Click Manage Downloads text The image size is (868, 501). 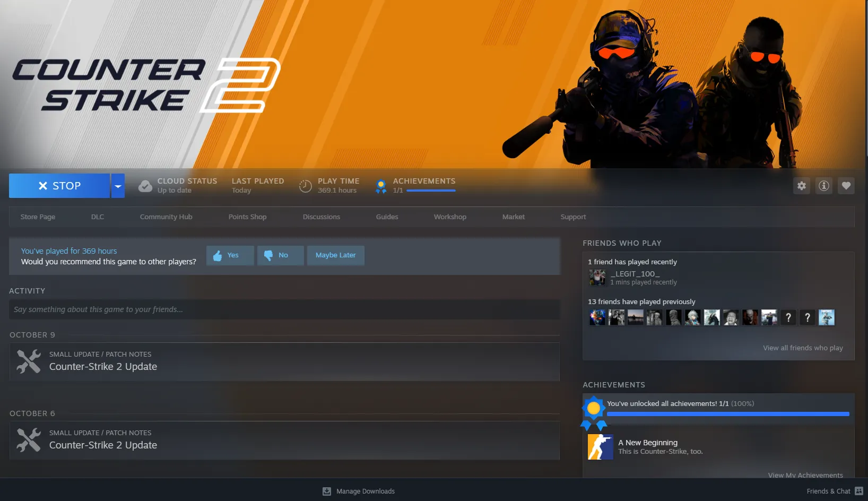point(366,491)
